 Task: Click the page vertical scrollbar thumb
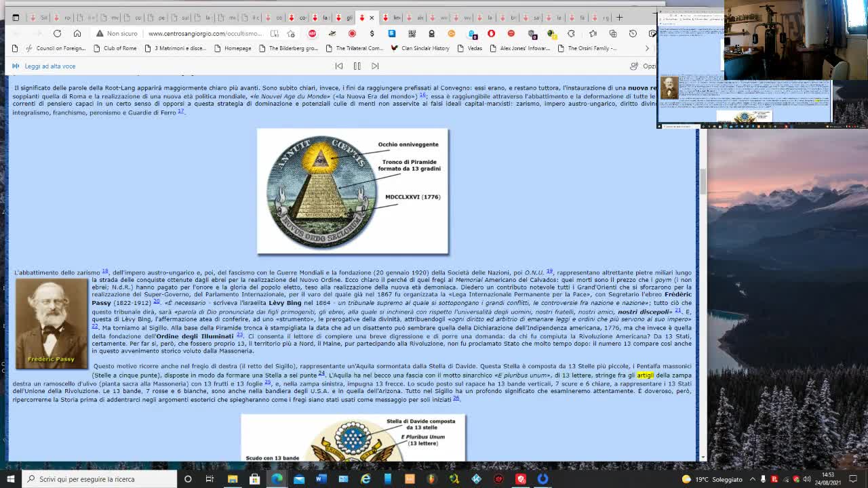tap(703, 182)
